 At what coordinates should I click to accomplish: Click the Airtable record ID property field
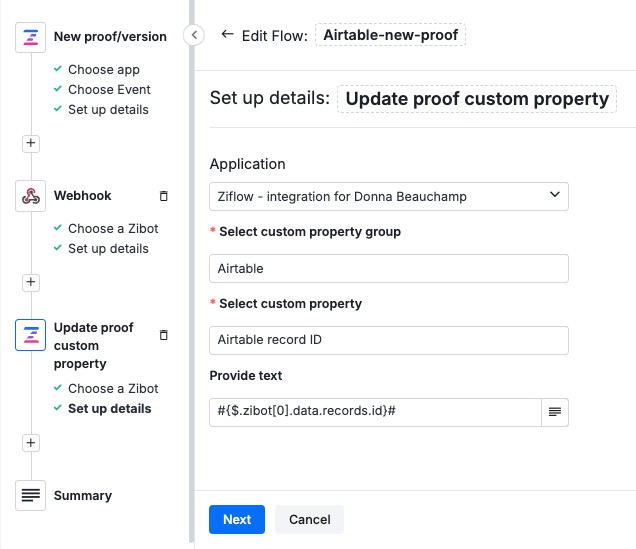click(x=389, y=340)
